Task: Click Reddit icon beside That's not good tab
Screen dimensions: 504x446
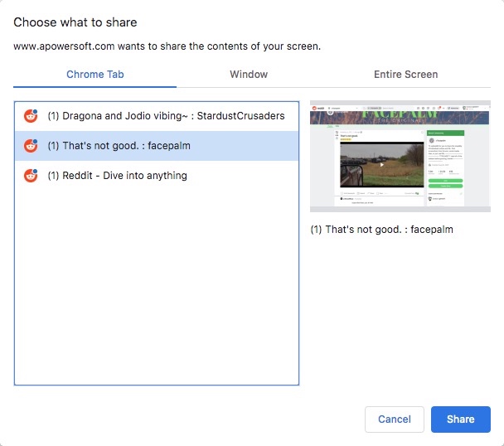Action: point(31,146)
